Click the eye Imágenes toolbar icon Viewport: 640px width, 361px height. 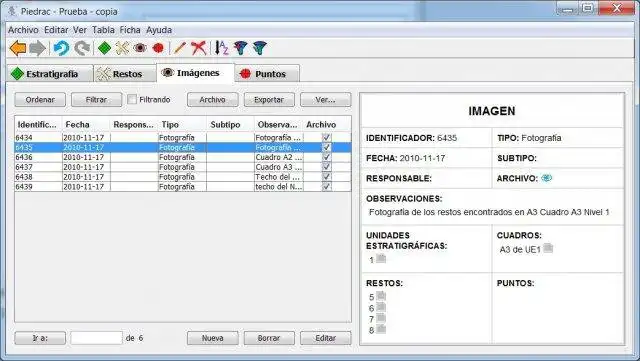[x=140, y=48]
